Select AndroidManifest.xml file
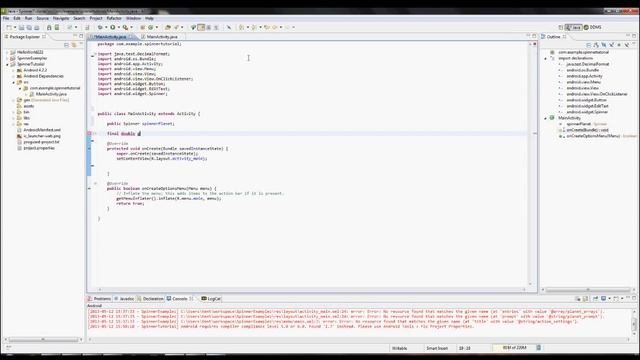 coord(42,130)
